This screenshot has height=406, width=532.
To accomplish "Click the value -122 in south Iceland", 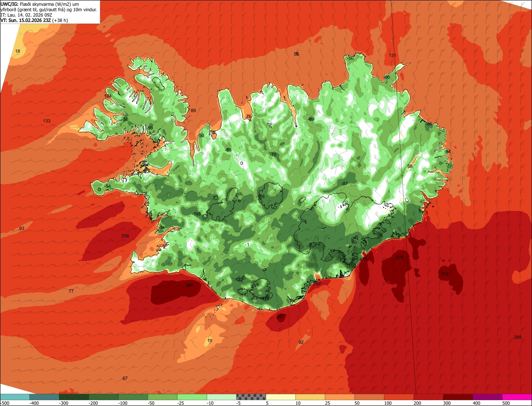I will (239, 279).
